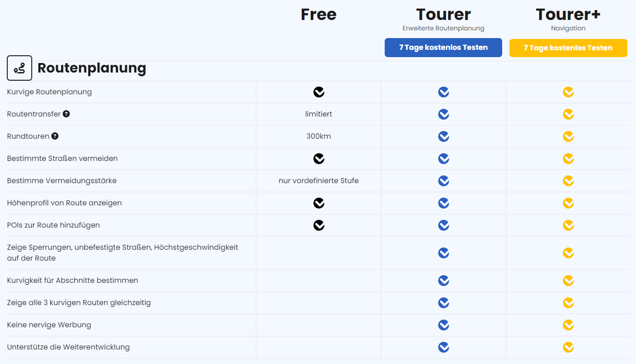Click yellow Tourer+ checkmark for Rundtouren
Screen dimensions: 636x364
pos(568,136)
